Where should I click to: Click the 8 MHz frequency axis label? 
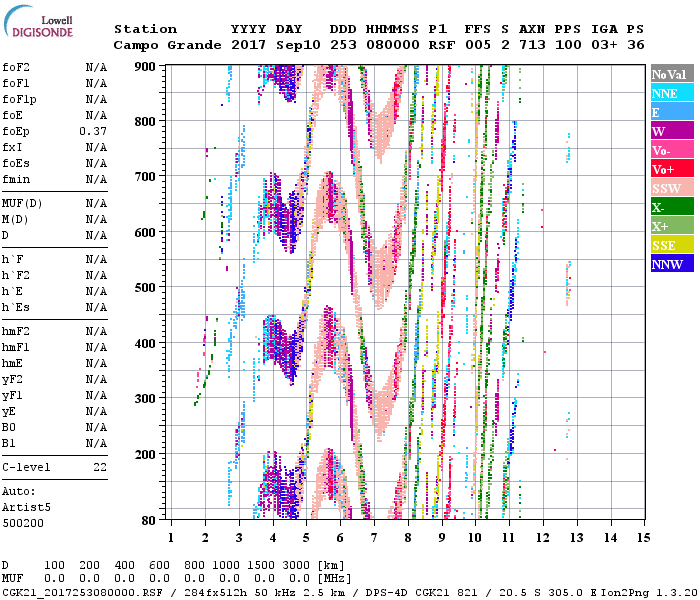click(408, 538)
